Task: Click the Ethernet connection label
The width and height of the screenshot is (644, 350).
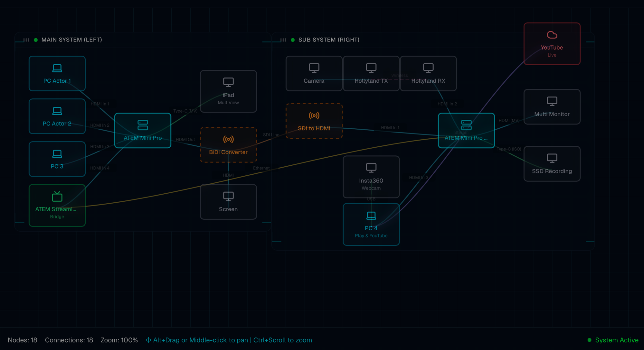Action: [261, 168]
